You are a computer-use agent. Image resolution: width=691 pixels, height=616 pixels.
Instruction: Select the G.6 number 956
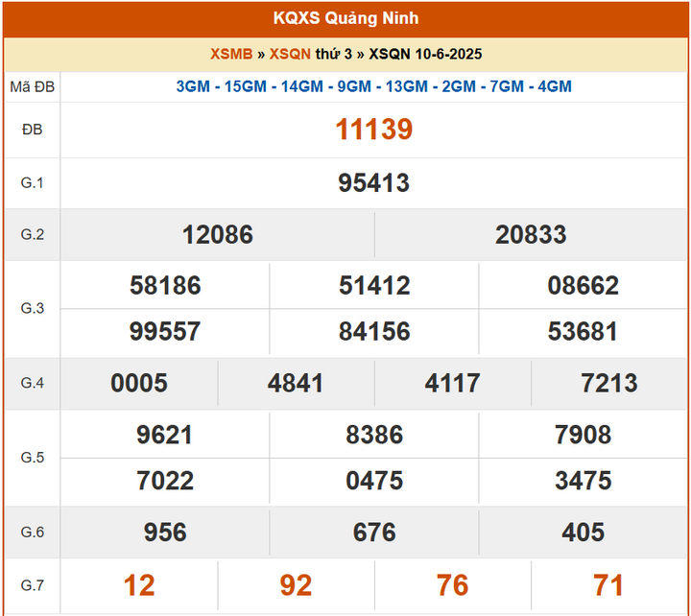[x=165, y=533]
